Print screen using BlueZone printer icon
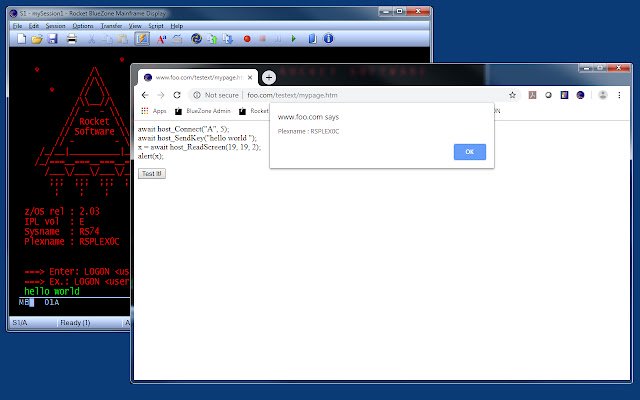Screen dimensions: 640x400 [x=72, y=39]
